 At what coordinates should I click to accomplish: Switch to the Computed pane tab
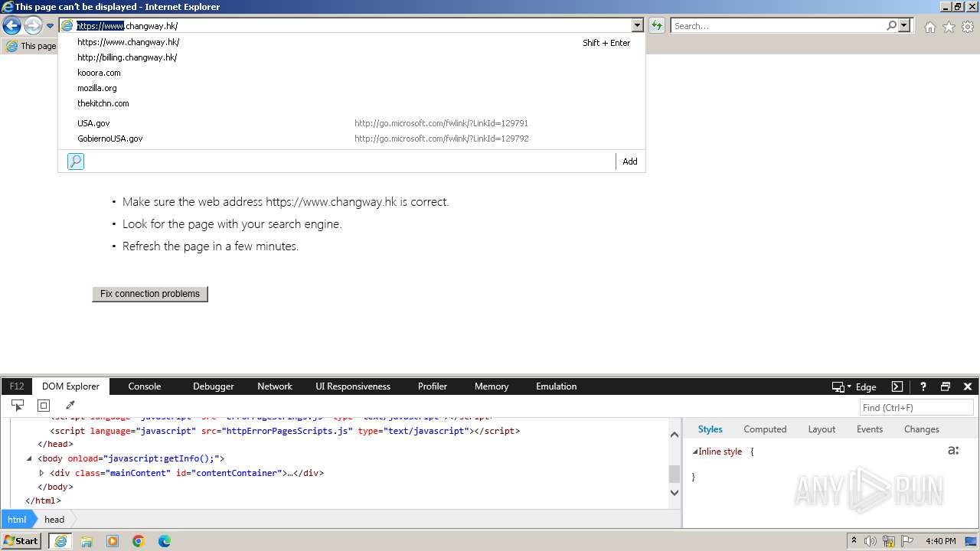(765, 429)
